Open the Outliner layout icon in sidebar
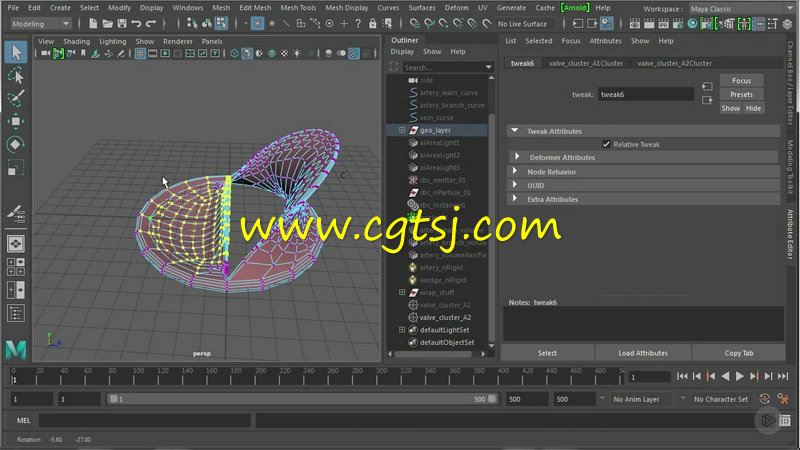 [16, 313]
